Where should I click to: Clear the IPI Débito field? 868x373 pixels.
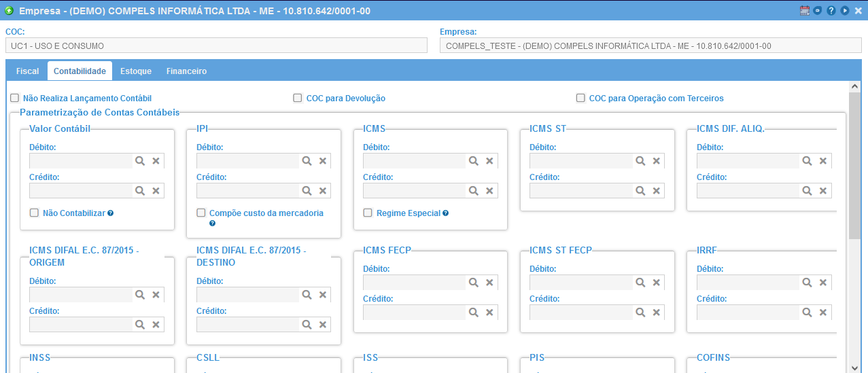point(323,161)
